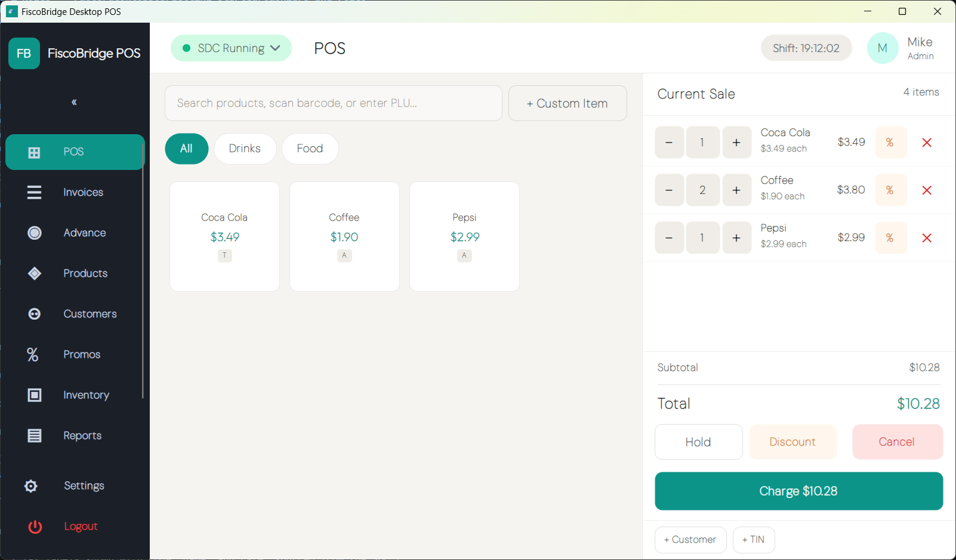Open the POS grid icon in sidebar
Viewport: 956px width, 560px height.
(x=35, y=153)
